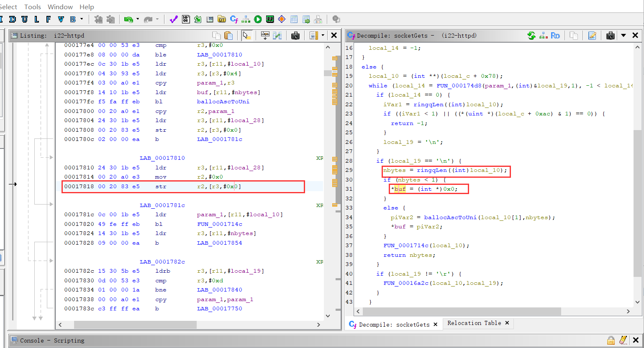
Task: Follow LAB_00017840 in bne instruction
Action: pos(219,290)
